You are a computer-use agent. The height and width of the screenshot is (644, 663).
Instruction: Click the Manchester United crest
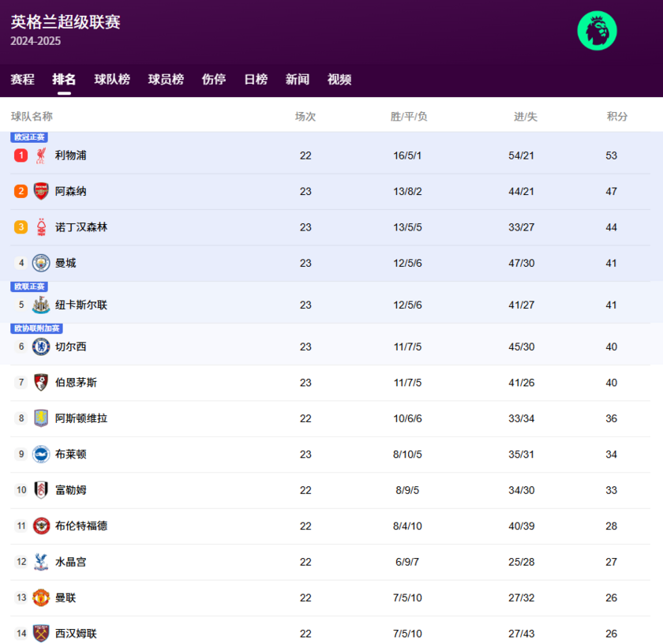coord(40,597)
